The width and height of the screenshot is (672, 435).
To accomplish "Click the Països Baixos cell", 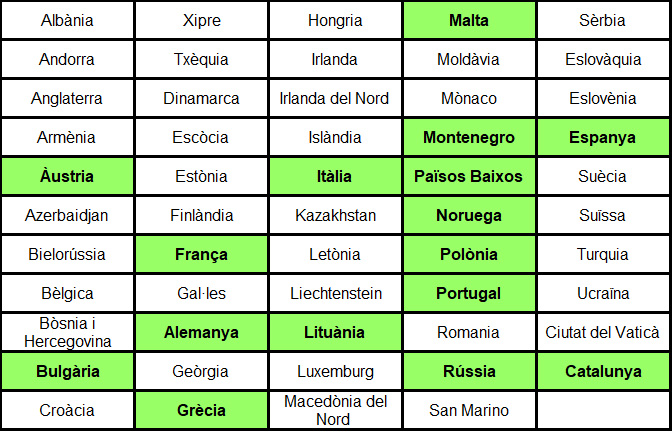I will point(469,176).
